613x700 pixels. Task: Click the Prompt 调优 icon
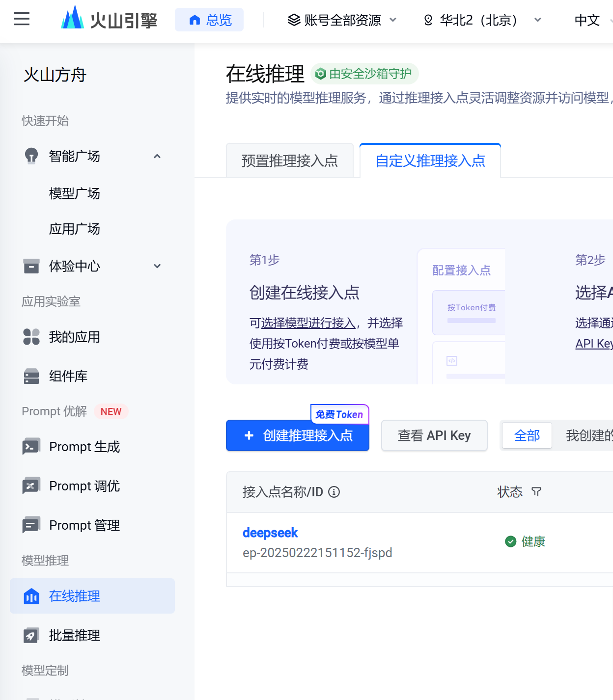(x=31, y=486)
